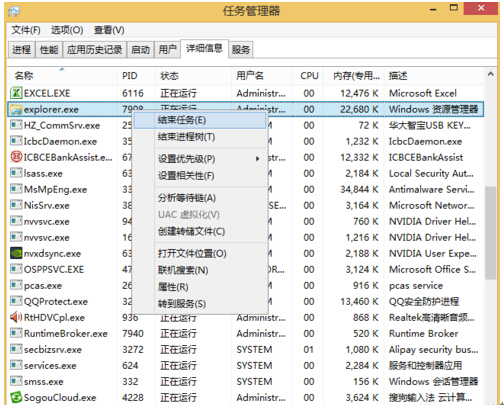The height and width of the screenshot is (405, 504).
Task: Sort by the 名称 column header
Action: (62, 76)
